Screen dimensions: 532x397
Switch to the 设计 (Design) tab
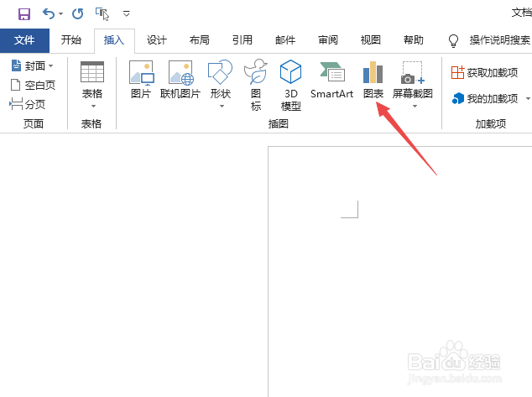click(157, 40)
